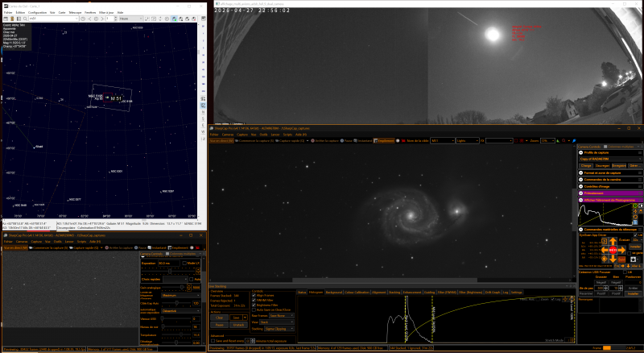Toggle the Brightness Filter checkbox
Viewport: 644px width, 353px height.
pyautogui.click(x=254, y=305)
